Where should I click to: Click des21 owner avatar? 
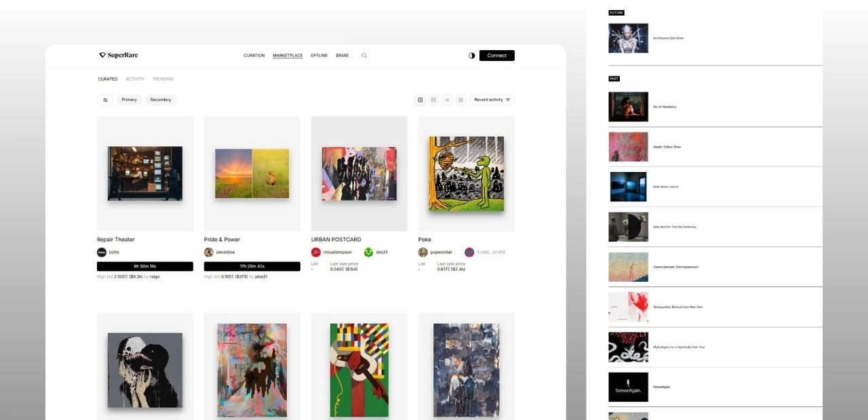[368, 252]
